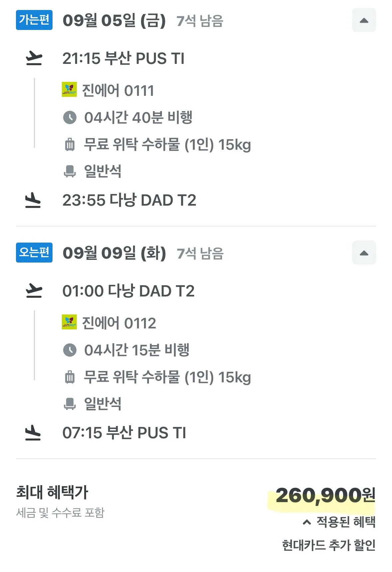Click the Jin Air logo for flight 0111
The height and width of the screenshot is (572, 392).
(x=69, y=90)
